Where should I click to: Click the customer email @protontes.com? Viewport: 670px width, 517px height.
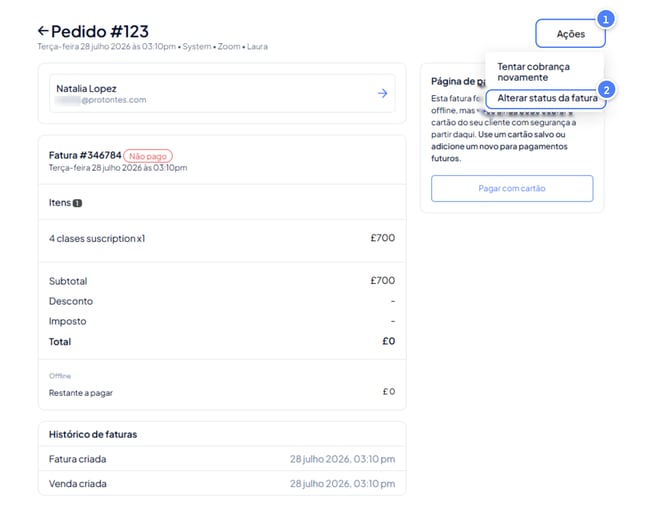pos(101,100)
